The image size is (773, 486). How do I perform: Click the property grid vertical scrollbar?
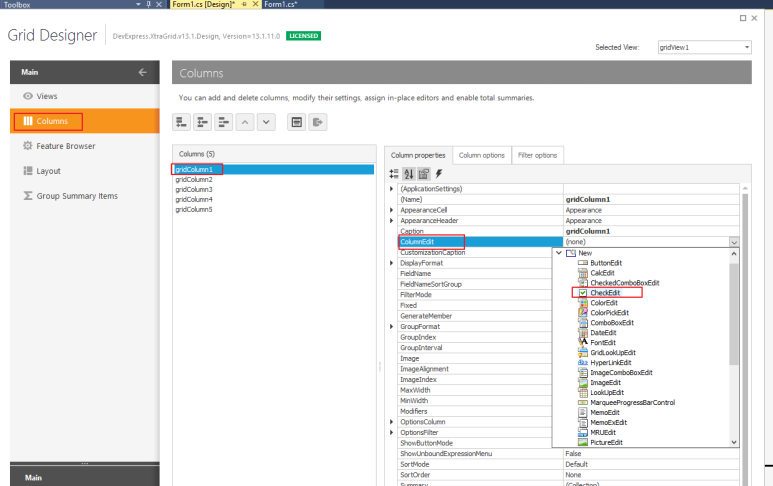(x=745, y=335)
